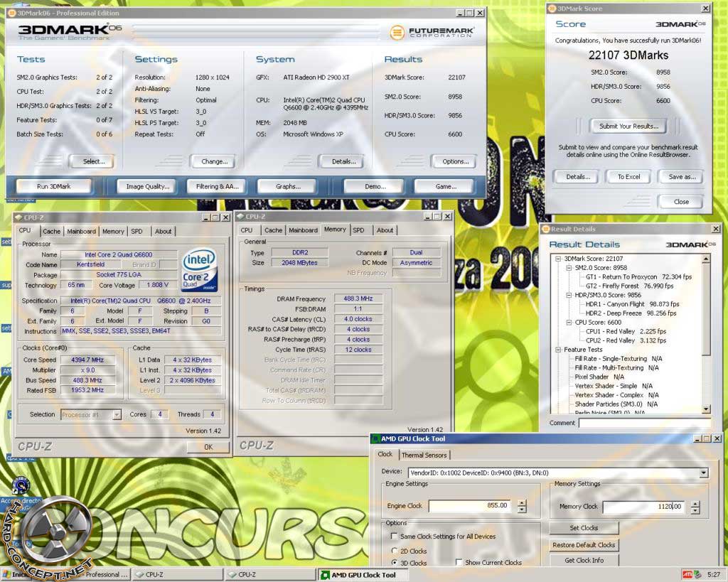The image size is (728, 582).
Task: Click the Engine Clock value field
Action: pos(469,506)
